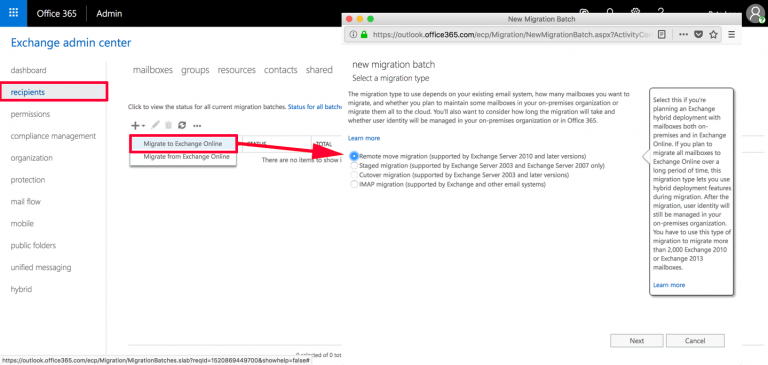Open the mailboxes tab

pos(153,70)
